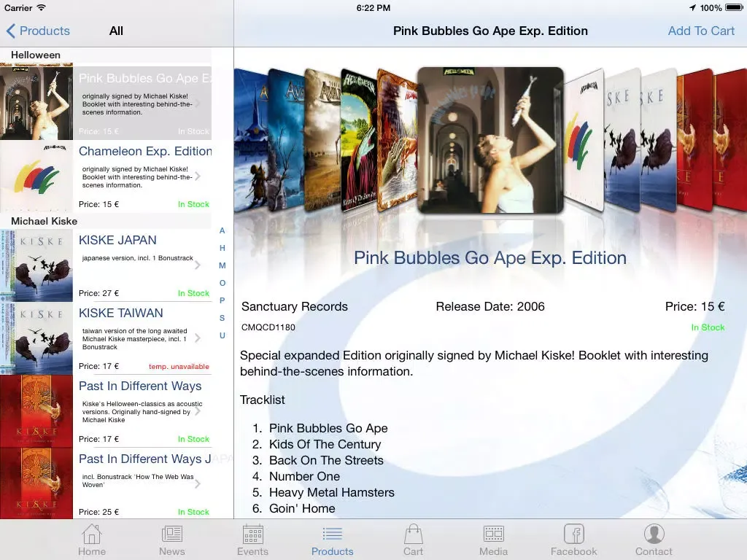Click location arrow in status bar
Screen dimensions: 747x560
tap(692, 7)
